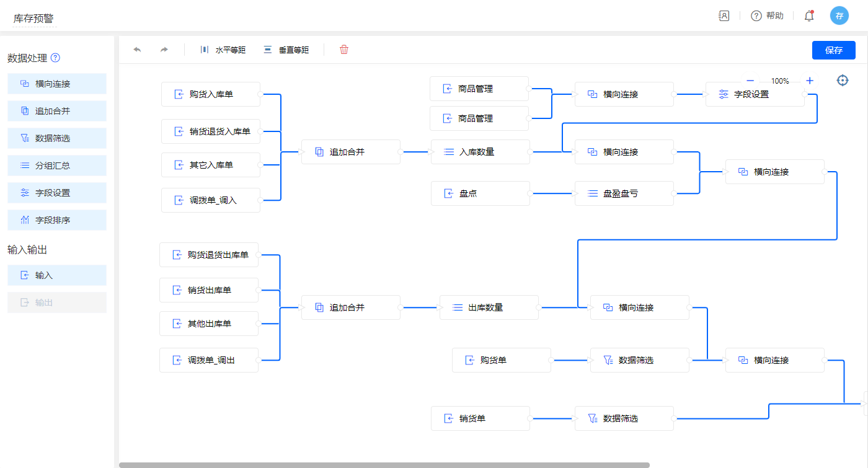Click the redo arrow in toolbar

(x=164, y=50)
